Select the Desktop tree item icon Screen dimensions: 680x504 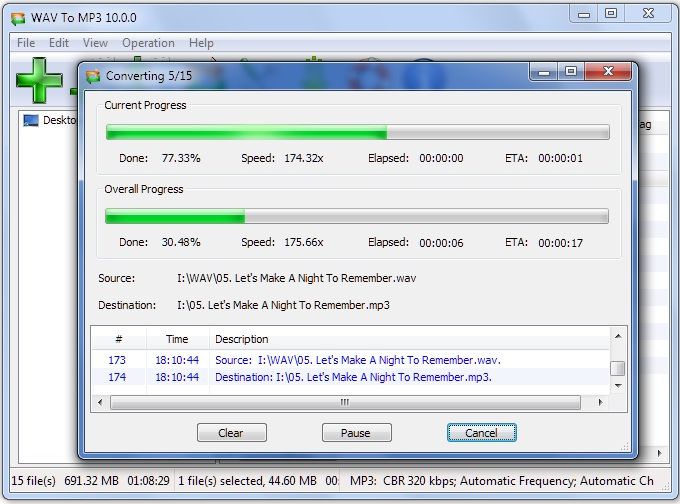[31, 120]
